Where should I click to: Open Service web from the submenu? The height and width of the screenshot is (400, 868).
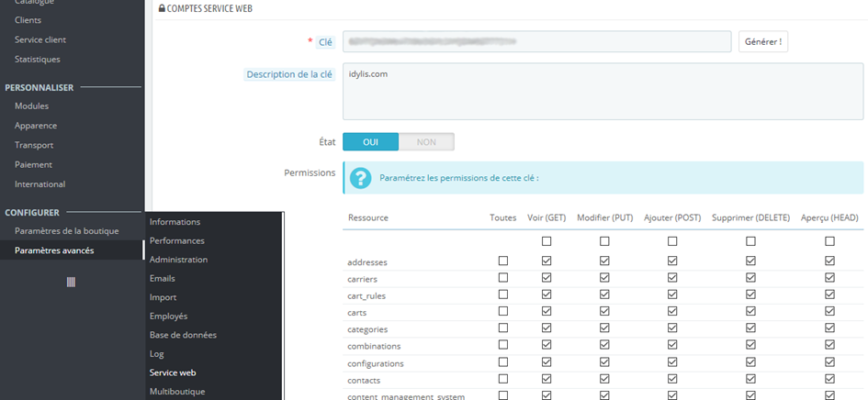pyautogui.click(x=173, y=372)
